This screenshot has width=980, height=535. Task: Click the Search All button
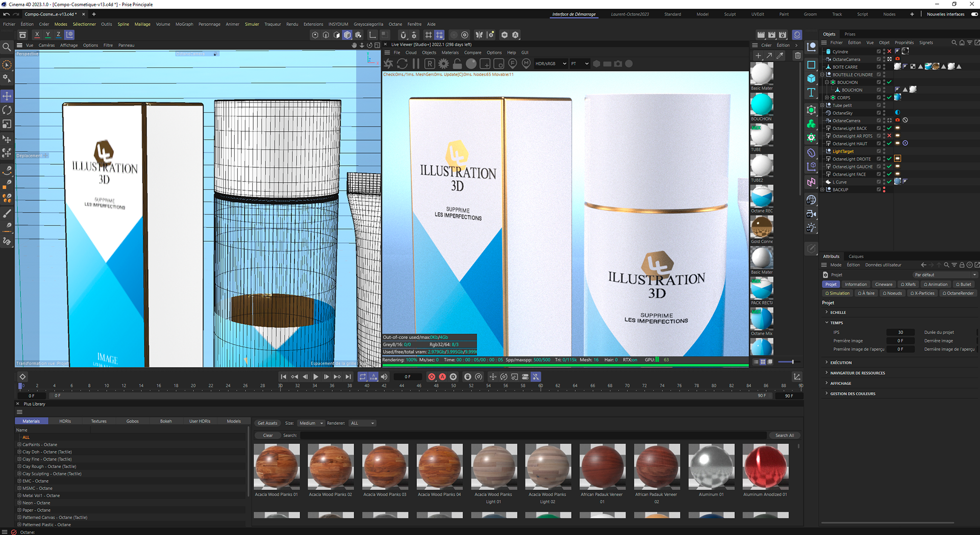[x=785, y=435]
